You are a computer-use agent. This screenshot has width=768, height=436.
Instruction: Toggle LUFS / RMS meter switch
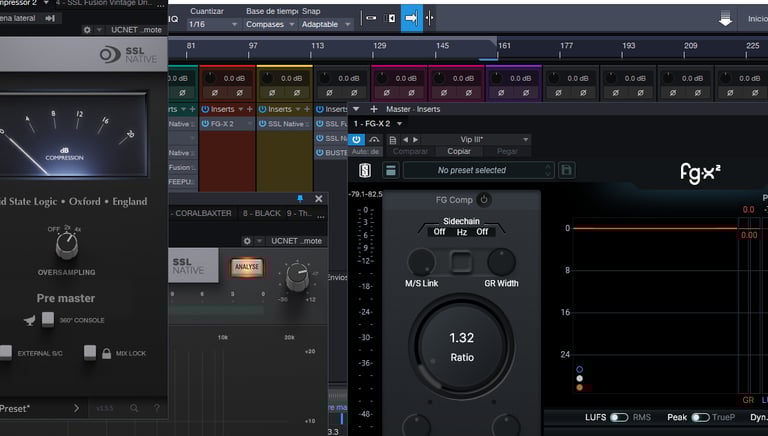(x=620, y=417)
